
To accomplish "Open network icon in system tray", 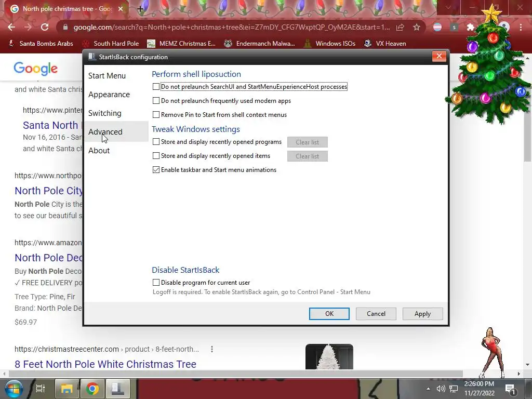I will coord(454,389).
